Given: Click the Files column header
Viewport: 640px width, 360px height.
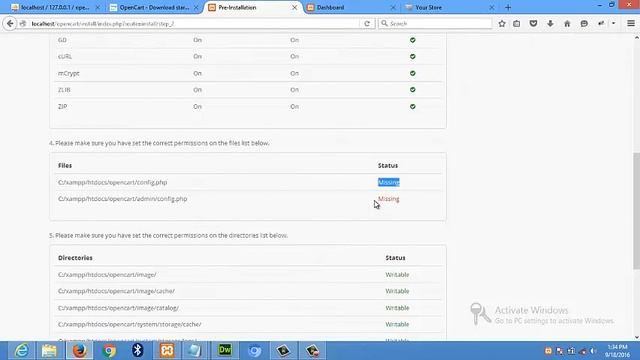Looking at the screenshot, I should 65,165.
